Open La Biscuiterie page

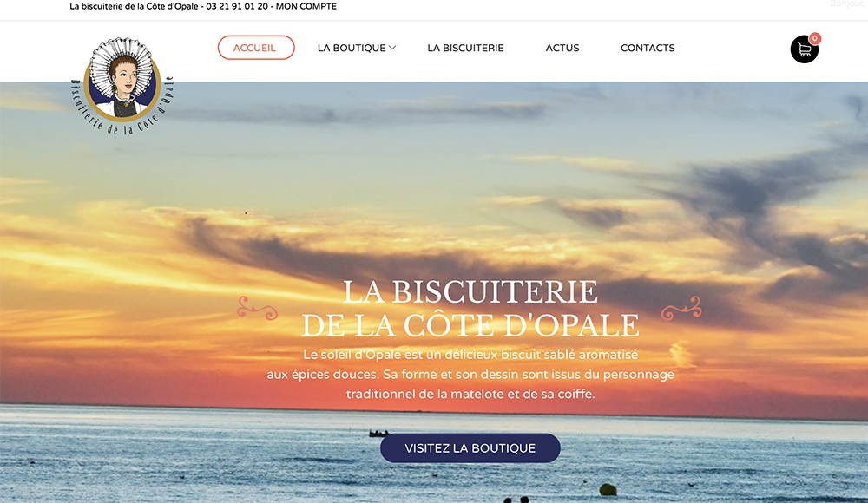[465, 49]
